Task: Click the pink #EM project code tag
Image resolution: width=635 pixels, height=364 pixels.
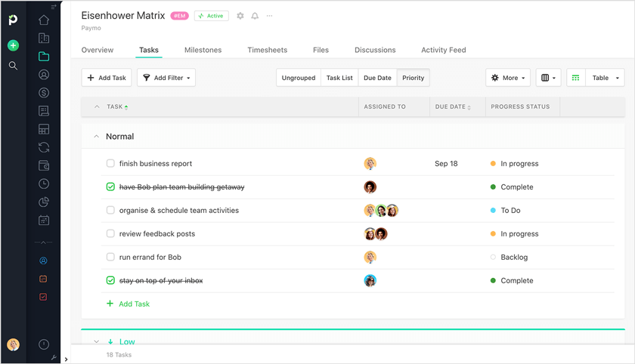Action: click(179, 16)
